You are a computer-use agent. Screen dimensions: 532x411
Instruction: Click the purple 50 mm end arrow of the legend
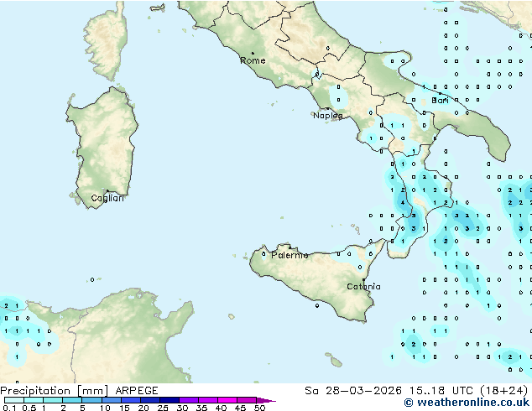(x=266, y=400)
